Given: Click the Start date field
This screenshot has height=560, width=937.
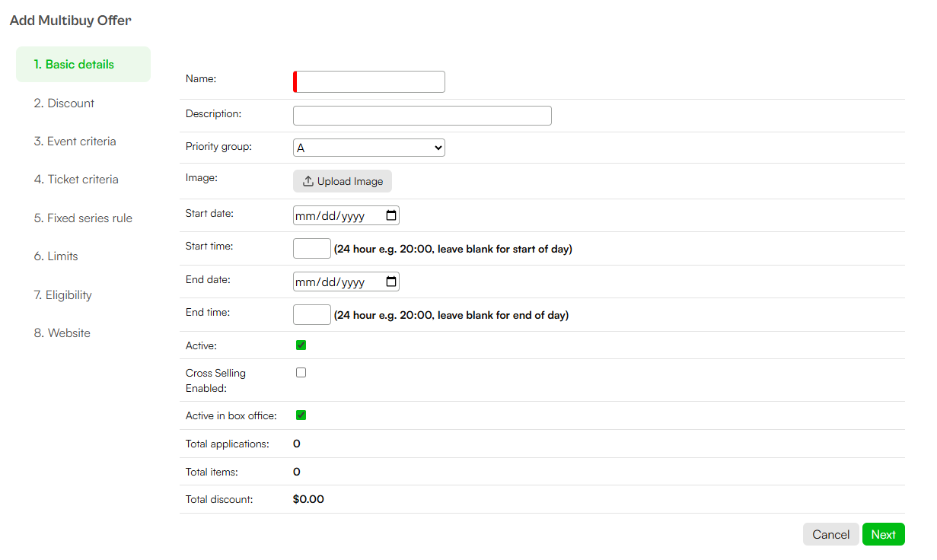Looking at the screenshot, I should (x=346, y=215).
